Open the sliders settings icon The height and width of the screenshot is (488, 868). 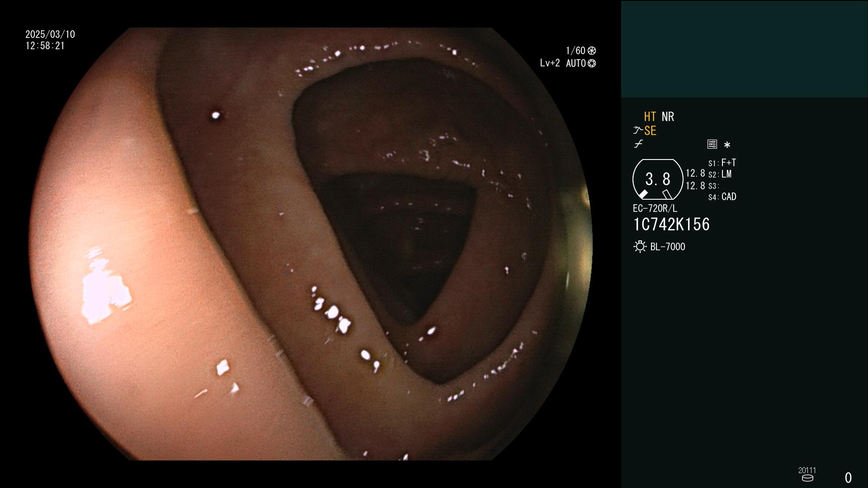pyautogui.click(x=712, y=144)
